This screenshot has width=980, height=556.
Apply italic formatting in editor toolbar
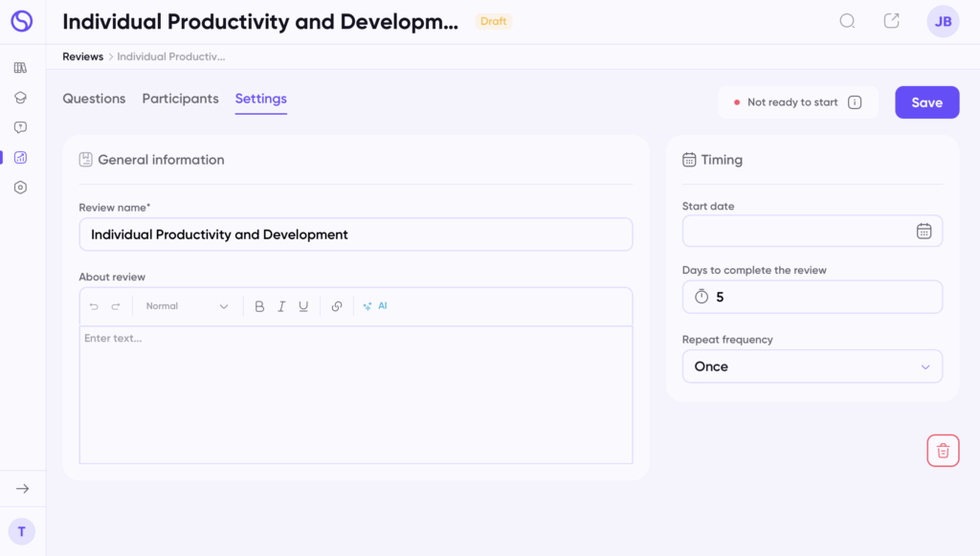point(281,306)
